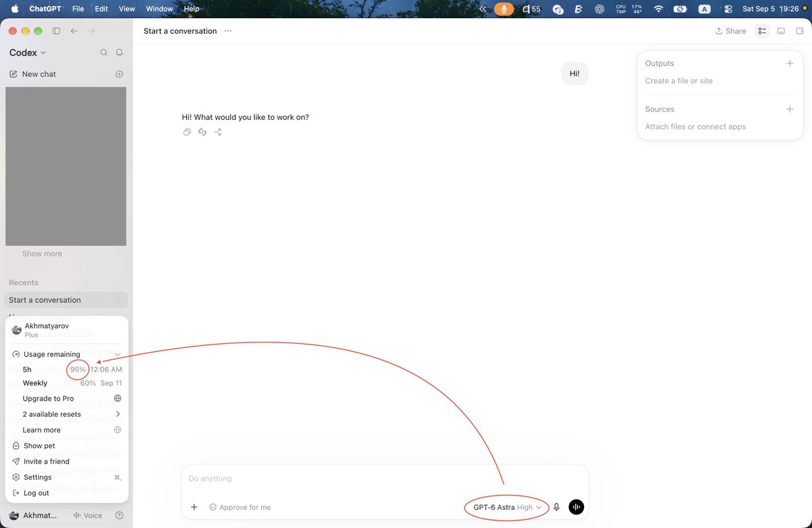Screen dimensions: 812x528
Task: Open the Apple menu
Action: point(15,9)
